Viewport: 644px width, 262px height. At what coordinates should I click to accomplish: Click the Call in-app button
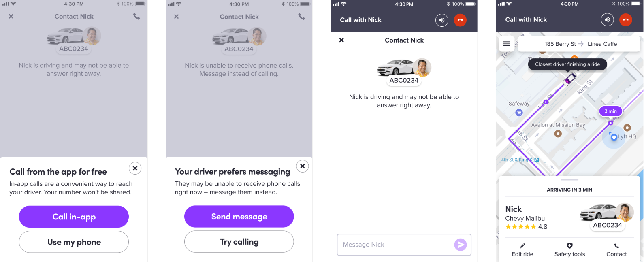(x=74, y=217)
